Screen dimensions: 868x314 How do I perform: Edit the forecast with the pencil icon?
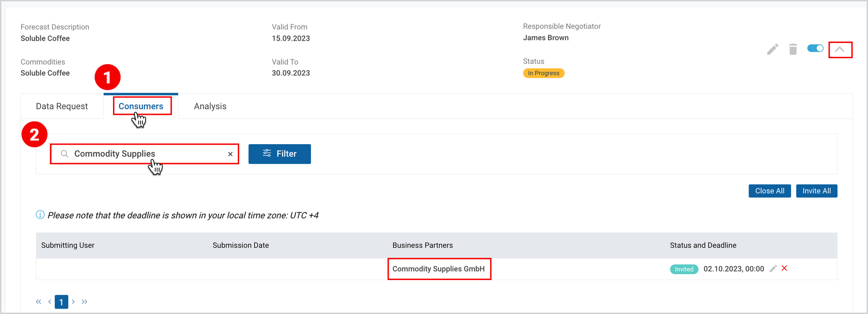coord(773,49)
